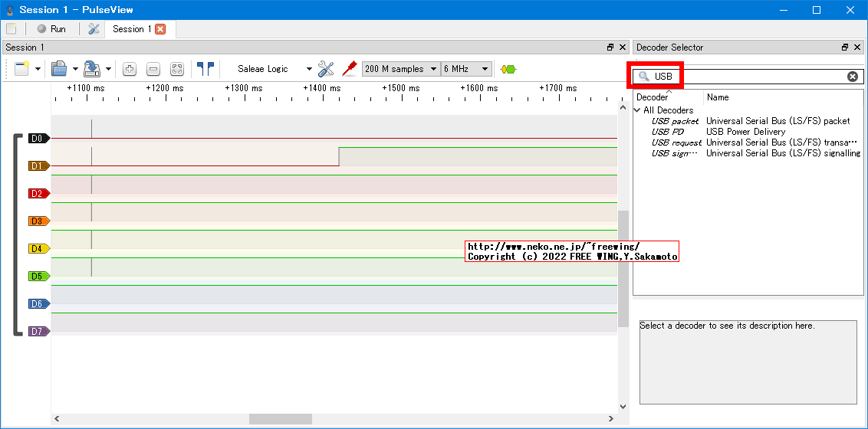Open the 200 M samples dropdown
868x429 pixels.
click(401, 69)
